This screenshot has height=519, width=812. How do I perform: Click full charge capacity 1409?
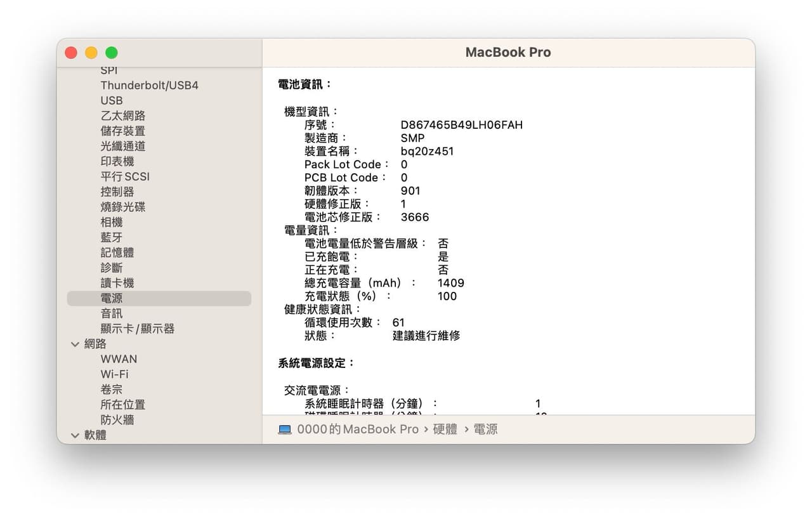pyautogui.click(x=451, y=283)
